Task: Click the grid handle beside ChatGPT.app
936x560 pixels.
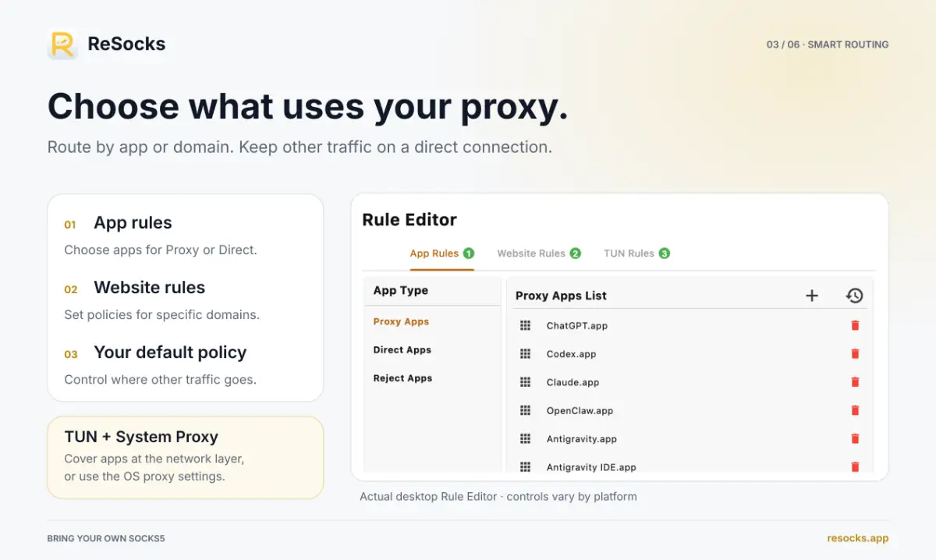Action: (526, 325)
